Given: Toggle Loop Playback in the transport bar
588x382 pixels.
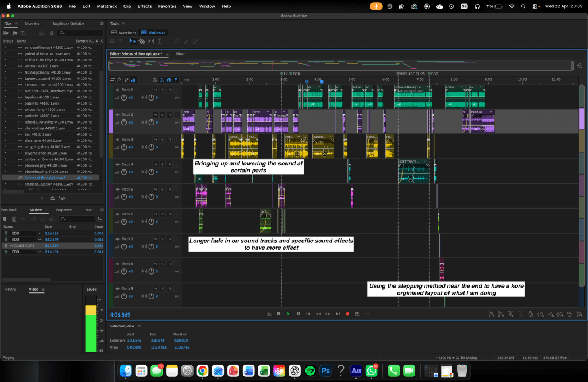Looking at the screenshot, I should [357, 314].
